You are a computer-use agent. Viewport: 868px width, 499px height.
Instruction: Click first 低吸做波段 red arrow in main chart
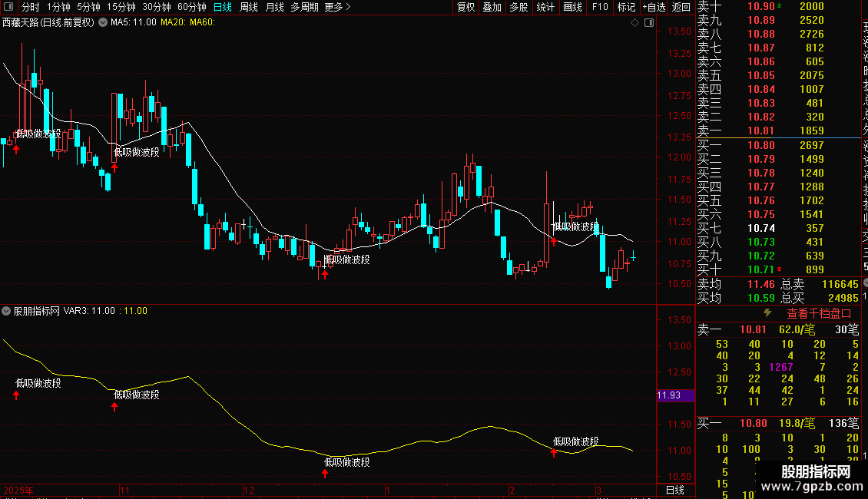16,149
